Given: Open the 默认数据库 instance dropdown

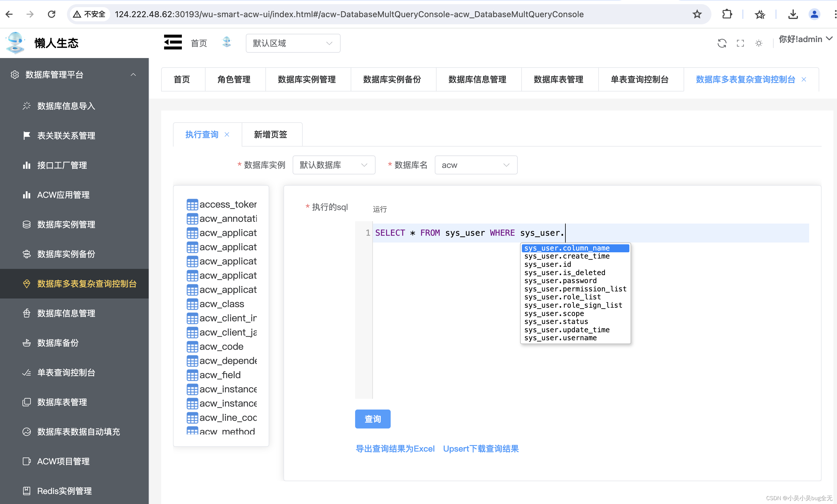Looking at the screenshot, I should click(333, 165).
